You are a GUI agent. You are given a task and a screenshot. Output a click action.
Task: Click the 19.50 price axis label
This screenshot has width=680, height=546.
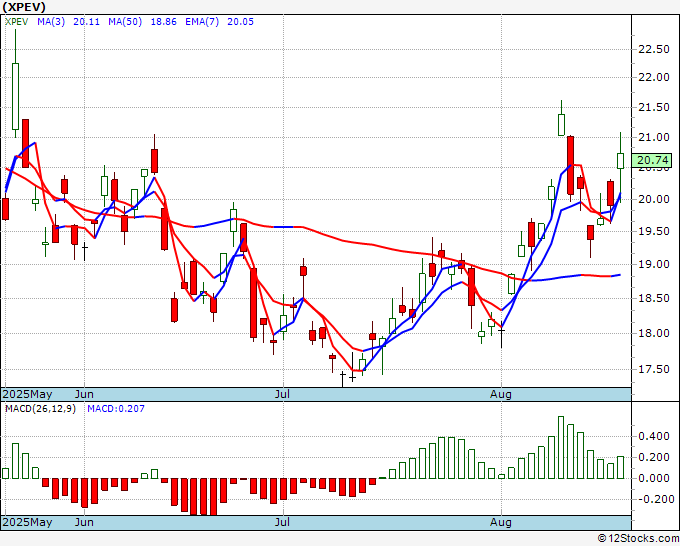pyautogui.click(x=654, y=232)
